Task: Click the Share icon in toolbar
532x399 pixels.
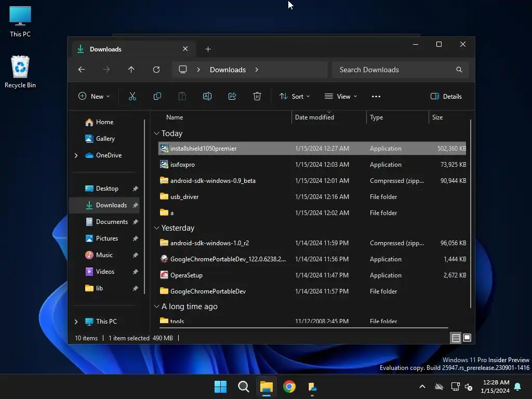Action: point(232,96)
